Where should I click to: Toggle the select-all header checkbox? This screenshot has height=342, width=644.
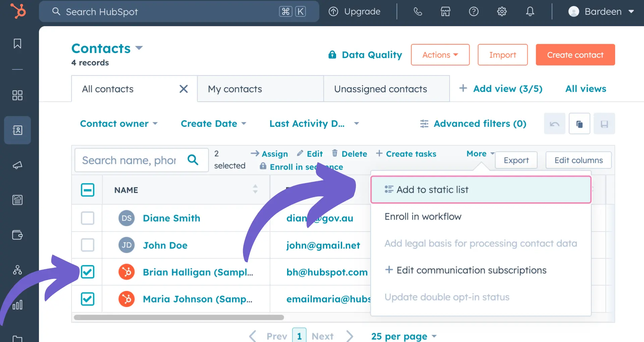pyautogui.click(x=88, y=190)
